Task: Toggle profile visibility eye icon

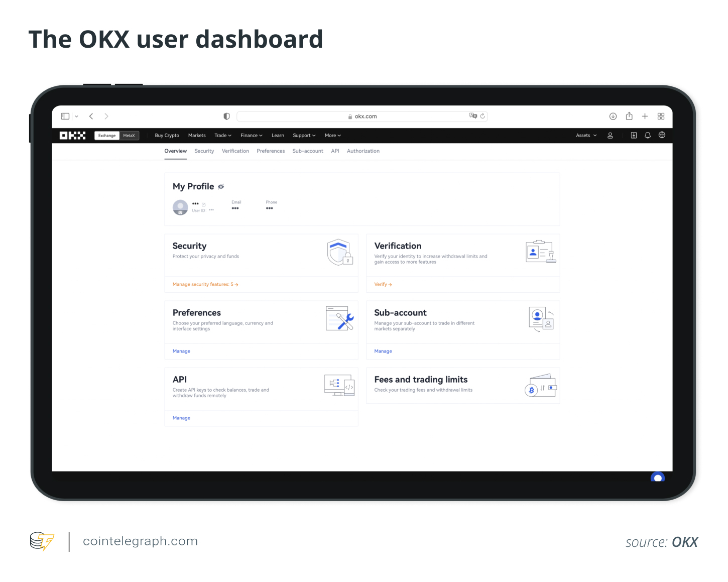Action: pos(221,187)
